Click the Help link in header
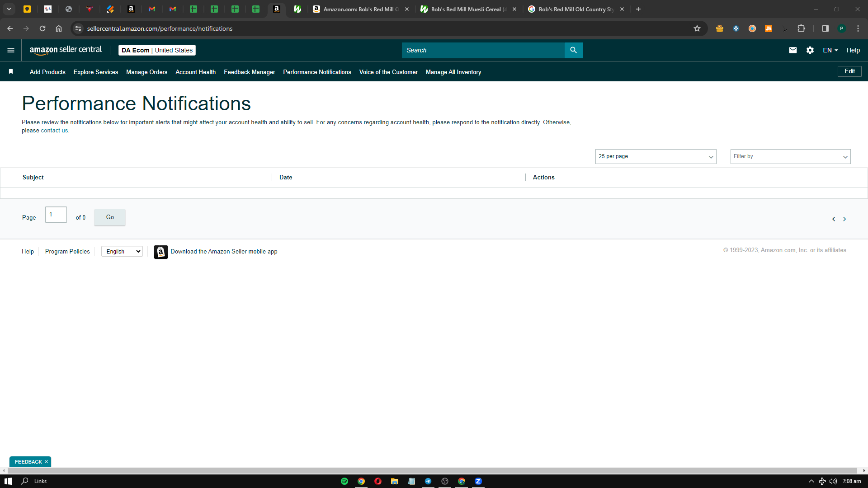 [x=853, y=50]
